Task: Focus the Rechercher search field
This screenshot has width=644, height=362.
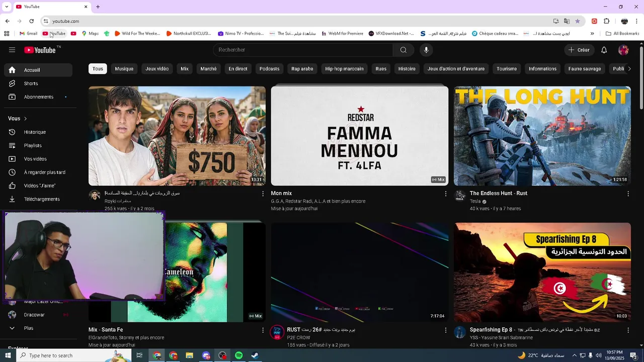Action: (303, 50)
